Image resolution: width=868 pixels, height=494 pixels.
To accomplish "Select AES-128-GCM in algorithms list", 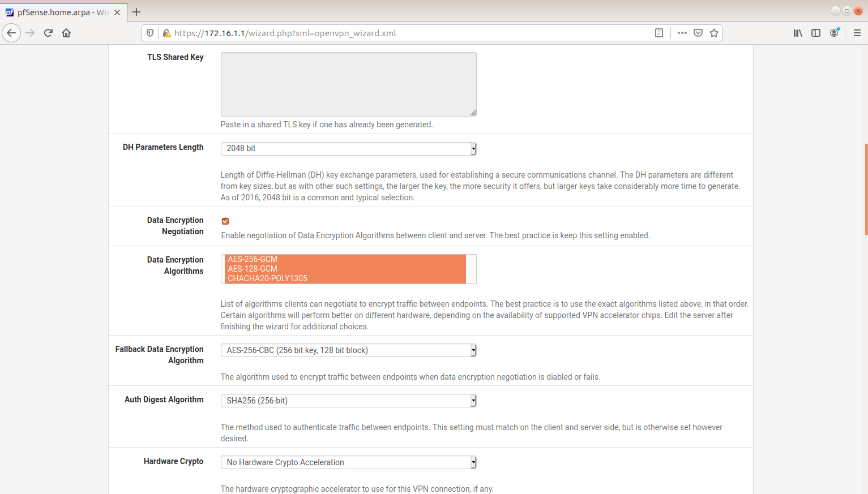I will (253, 269).
